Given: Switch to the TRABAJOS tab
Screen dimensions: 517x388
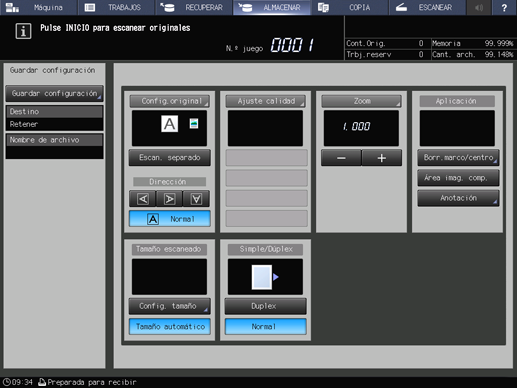Looking at the screenshot, I should 116,7.
